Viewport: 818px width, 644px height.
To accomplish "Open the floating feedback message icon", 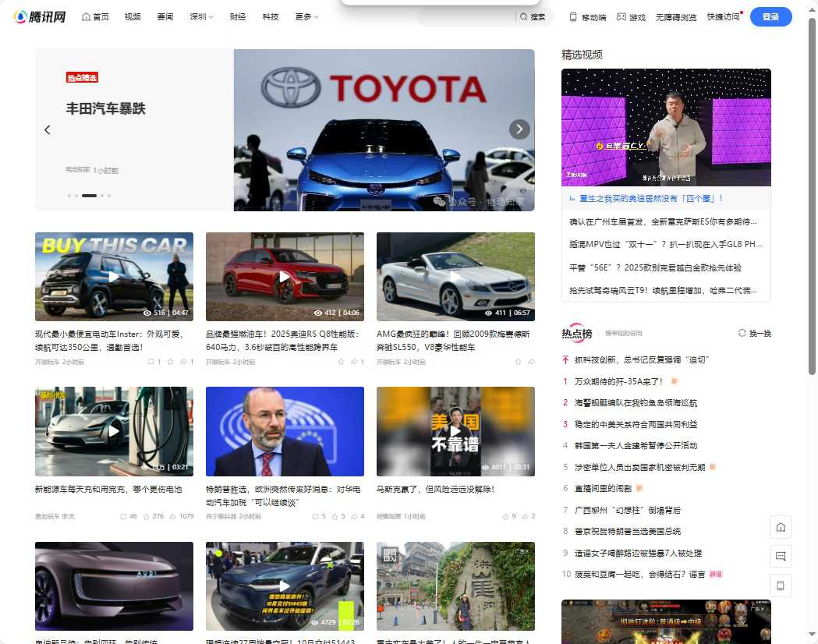I will [781, 556].
